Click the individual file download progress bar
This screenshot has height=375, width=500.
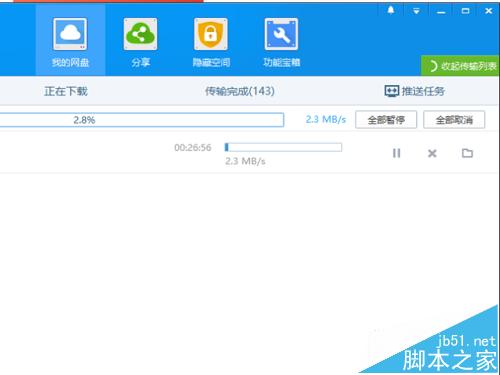tap(283, 147)
